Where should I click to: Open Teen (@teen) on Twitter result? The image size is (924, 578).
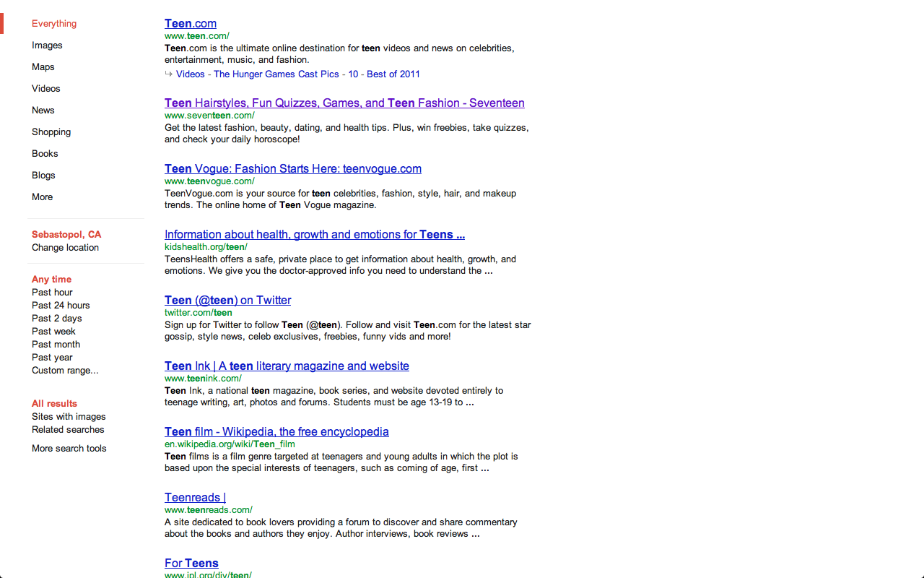click(x=228, y=301)
